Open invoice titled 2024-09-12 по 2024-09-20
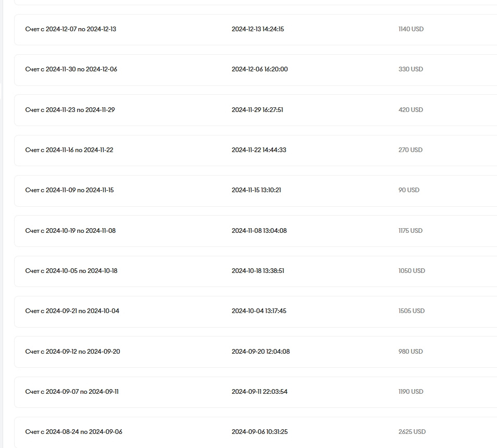Viewport: 497px width, 448px height. (x=73, y=352)
